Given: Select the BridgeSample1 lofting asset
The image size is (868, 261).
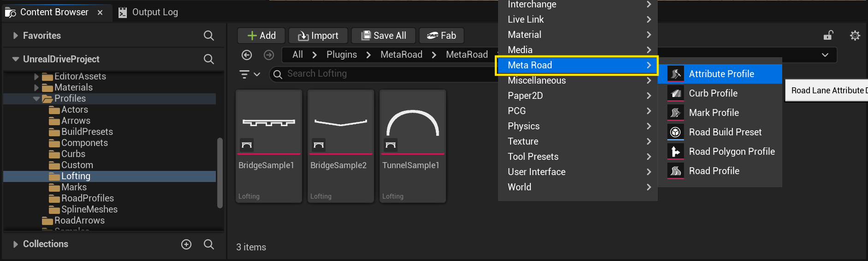Looking at the screenshot, I should (269, 146).
